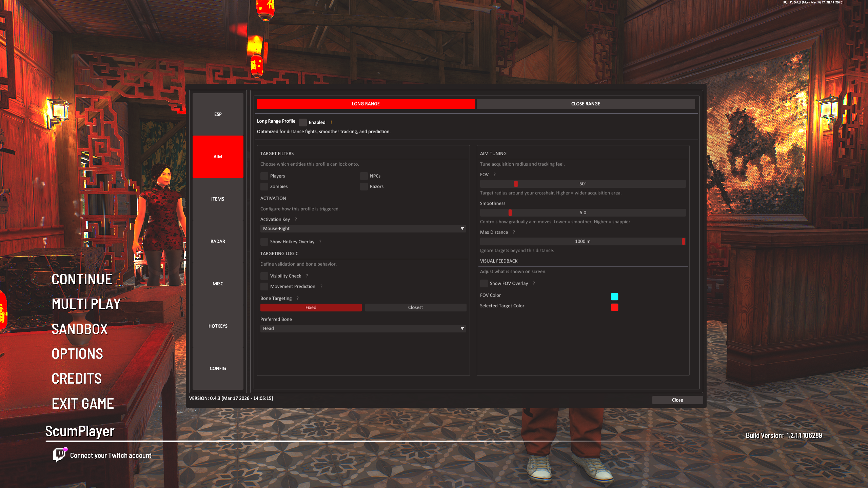Enable the Long Range Profile checkbox

(x=303, y=122)
